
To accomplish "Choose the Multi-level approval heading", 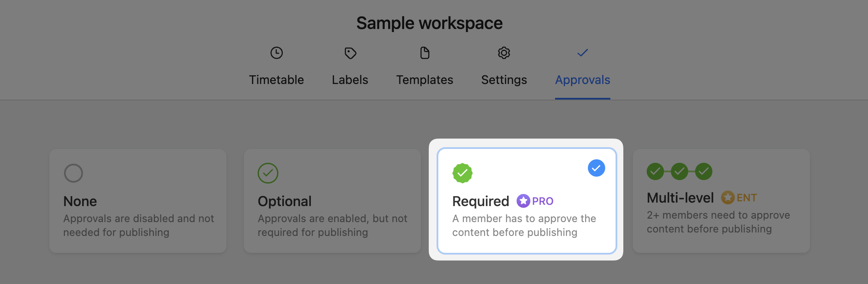I will (x=680, y=198).
